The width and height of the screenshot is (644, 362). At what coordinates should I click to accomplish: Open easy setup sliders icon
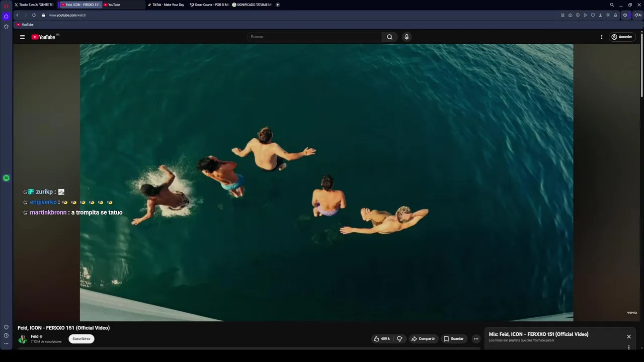click(x=608, y=15)
